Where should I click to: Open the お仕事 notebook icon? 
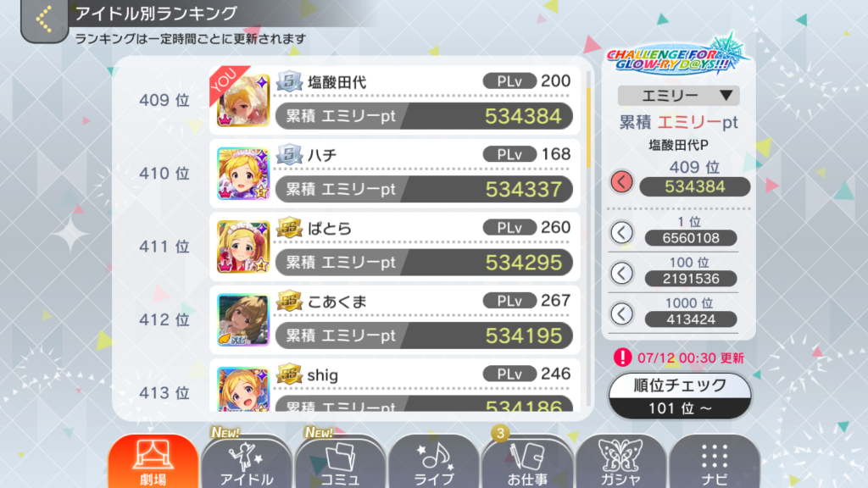pos(527,462)
